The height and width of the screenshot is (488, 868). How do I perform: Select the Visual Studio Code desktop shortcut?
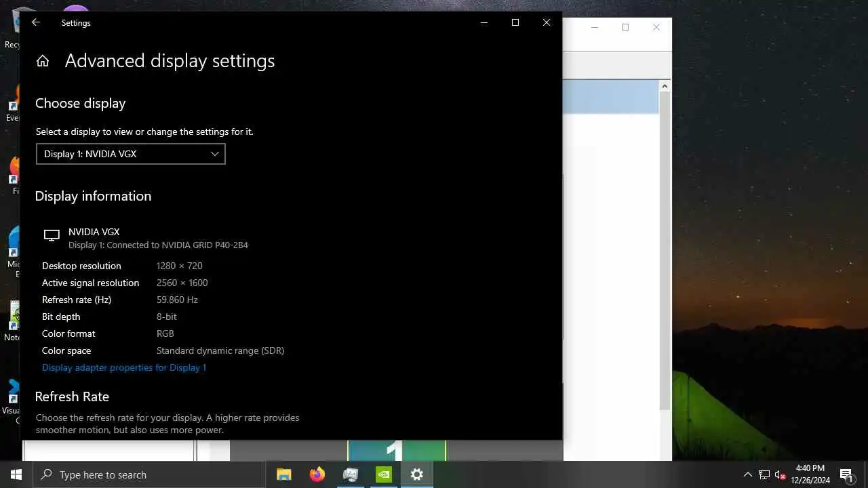pos(12,400)
